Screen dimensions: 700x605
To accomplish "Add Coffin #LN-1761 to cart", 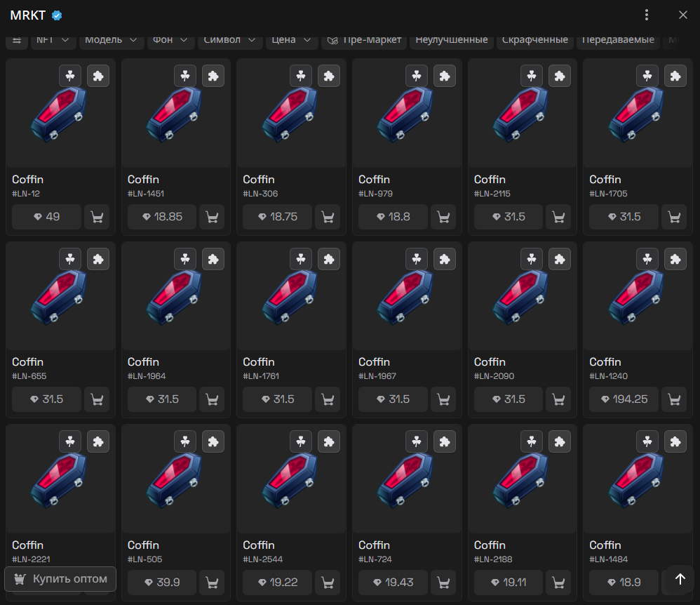I will (x=328, y=399).
